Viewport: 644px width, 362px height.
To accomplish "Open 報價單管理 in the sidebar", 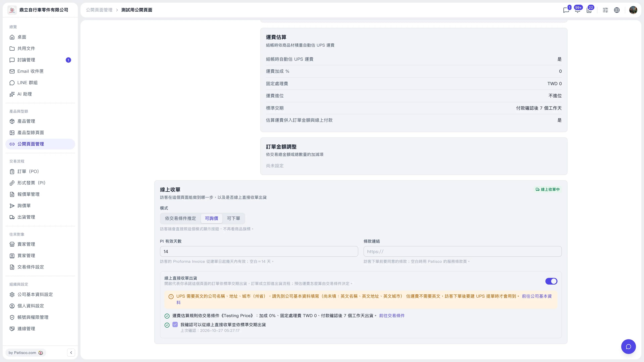I will [x=40, y=194].
